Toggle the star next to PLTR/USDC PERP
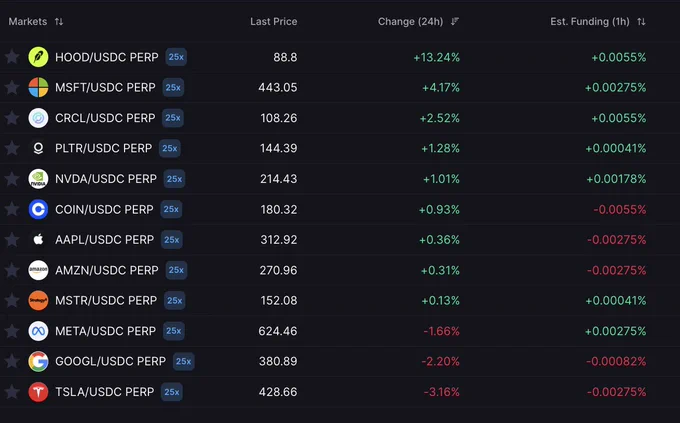This screenshot has width=680, height=423. 12,148
